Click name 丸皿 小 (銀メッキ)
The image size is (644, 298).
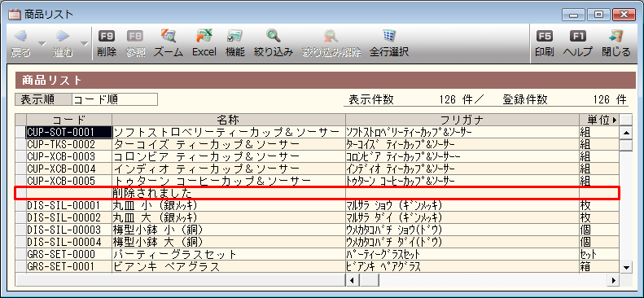tap(156, 205)
